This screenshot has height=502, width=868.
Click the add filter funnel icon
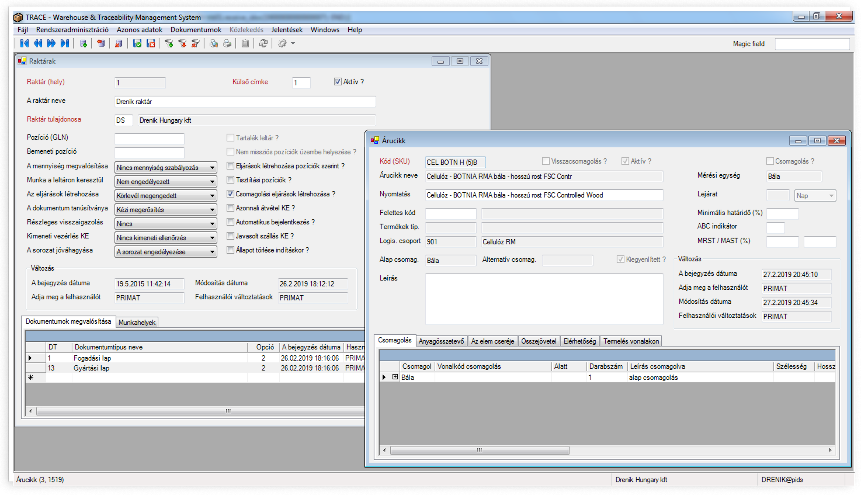click(x=169, y=44)
